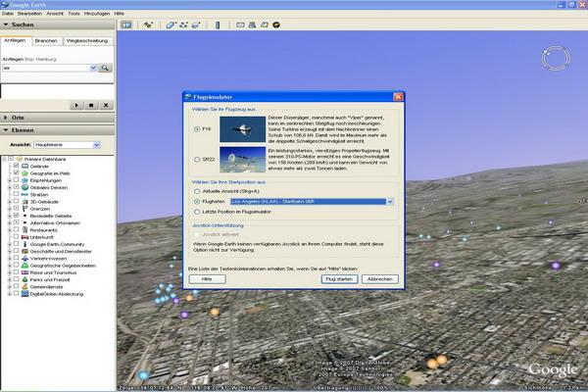Choose Letzte Position im Flugsimulator option
Screen dimensions: 588x392
click(x=197, y=212)
